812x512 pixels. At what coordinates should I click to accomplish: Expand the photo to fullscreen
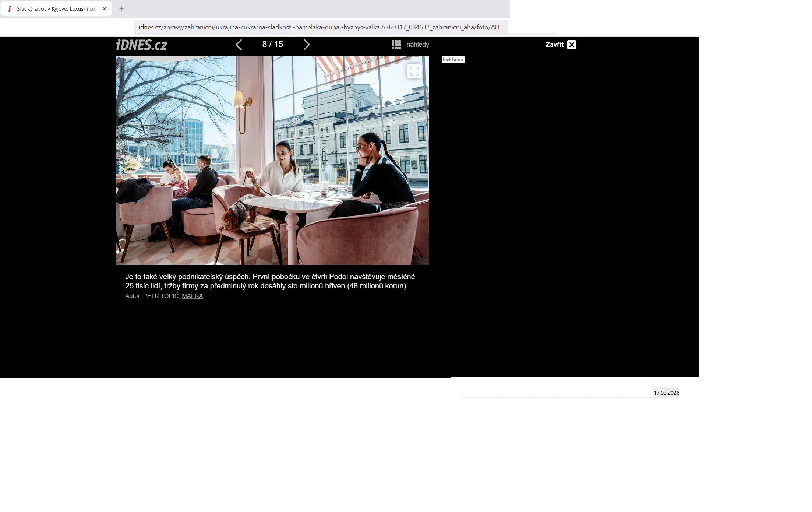click(414, 71)
